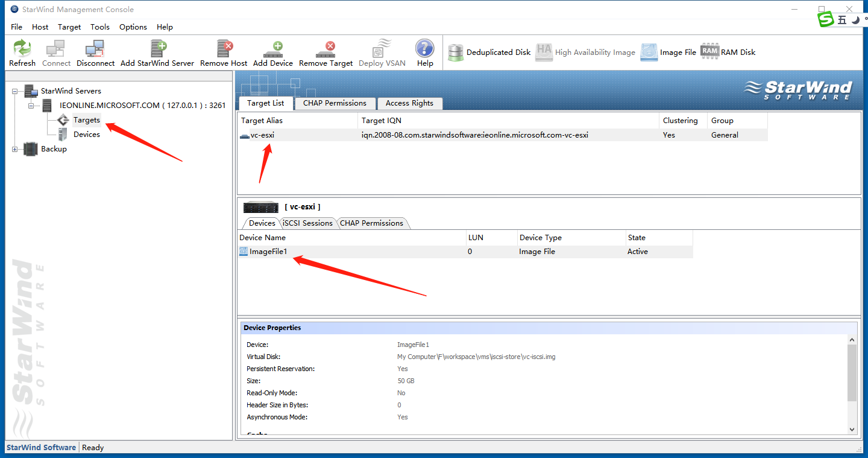Viewport: 868px width, 458px height.
Task: Click the Remove Host icon
Action: [224, 49]
